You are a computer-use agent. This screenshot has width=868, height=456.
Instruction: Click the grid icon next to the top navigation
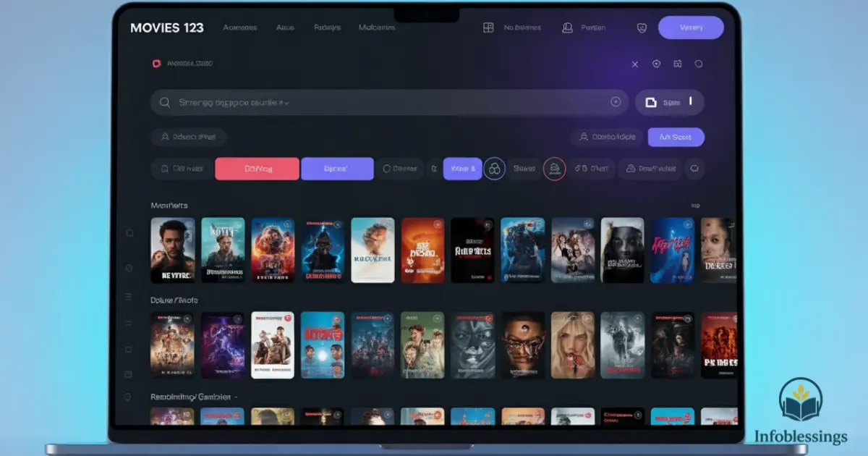pyautogui.click(x=487, y=28)
